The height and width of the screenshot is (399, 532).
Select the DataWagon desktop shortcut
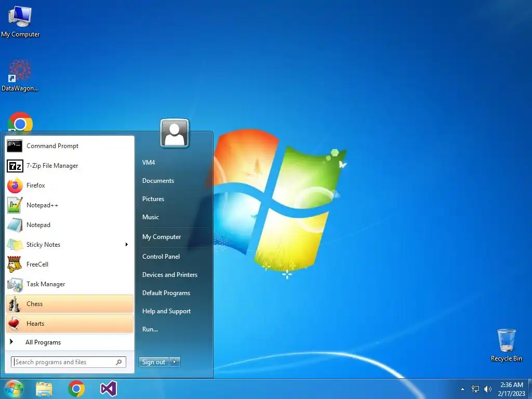click(20, 76)
